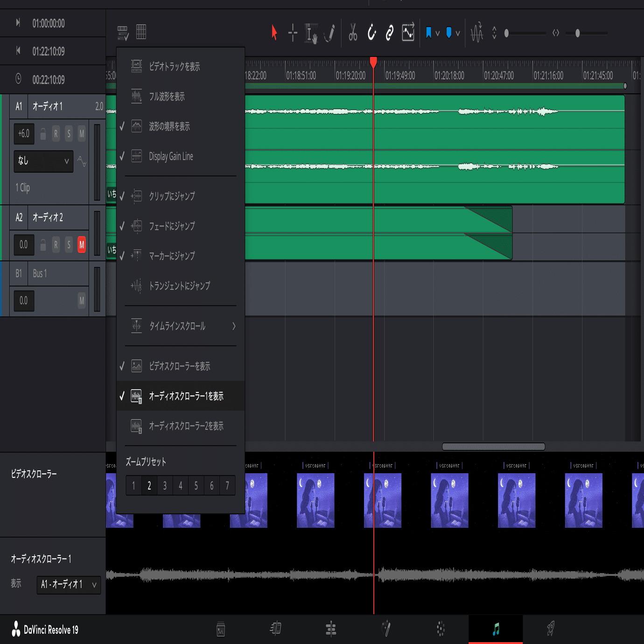644x644 pixels.
Task: Click the red playhead marker on ruler
Action: pos(373,63)
